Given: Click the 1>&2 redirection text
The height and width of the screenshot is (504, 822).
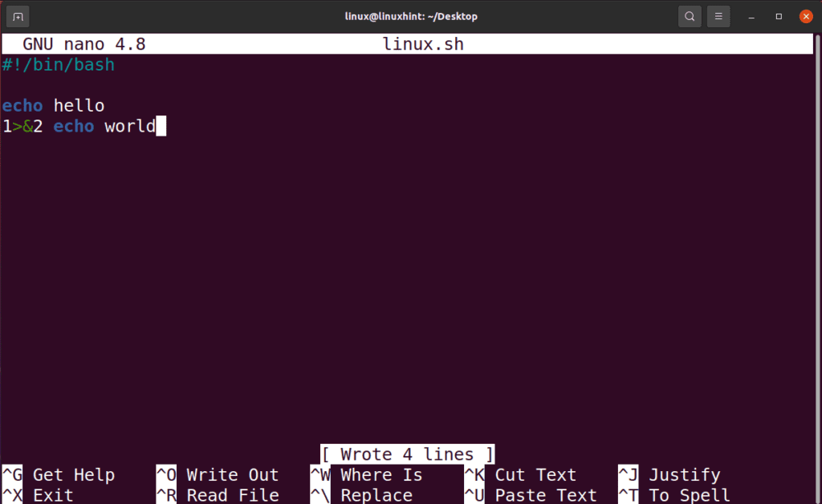Looking at the screenshot, I should coord(19,126).
